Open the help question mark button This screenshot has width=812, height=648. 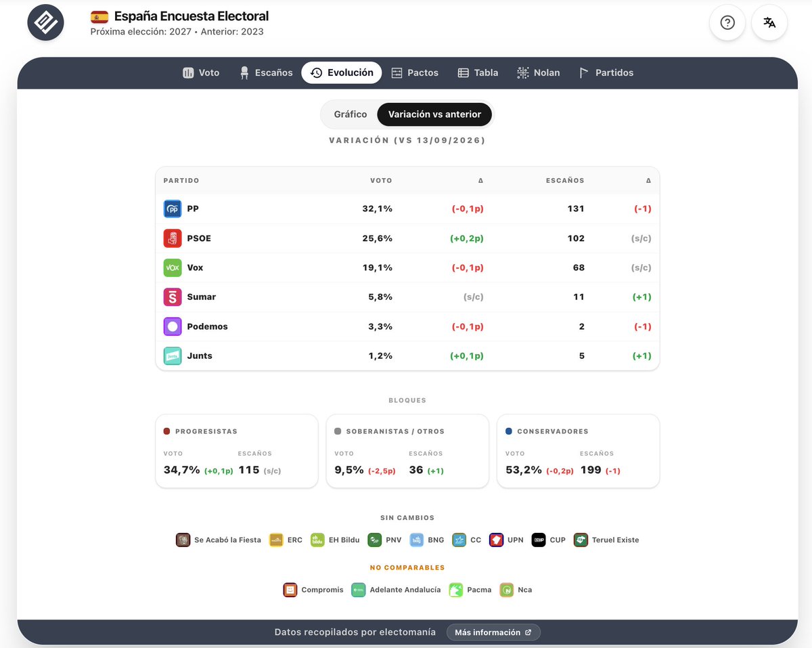click(727, 23)
